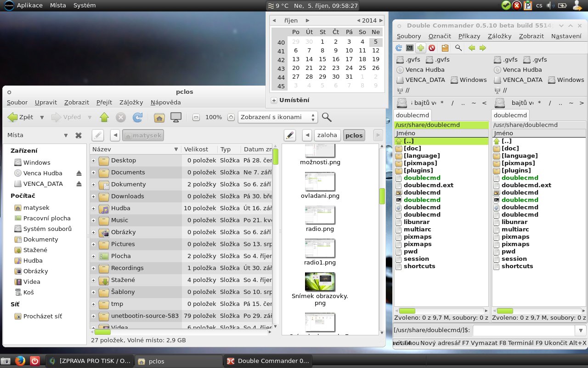Screen dimensions: 588x368
Task: Select the [plugins] folder in left Double Commander panel
Action: [x=419, y=171]
